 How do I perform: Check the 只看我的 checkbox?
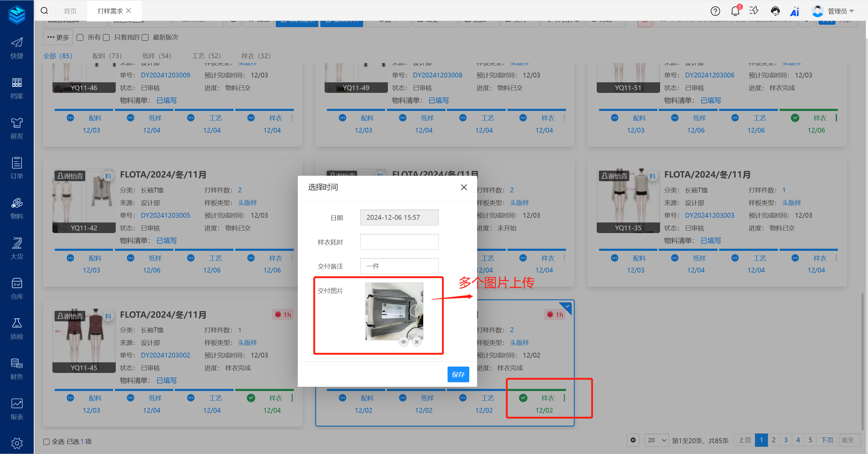[x=106, y=37]
